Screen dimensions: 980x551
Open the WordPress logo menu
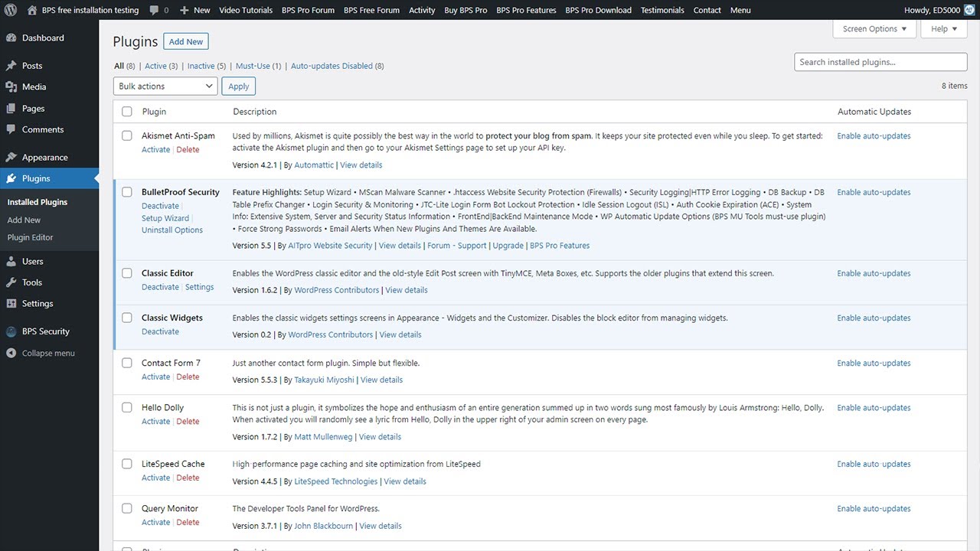(11, 10)
